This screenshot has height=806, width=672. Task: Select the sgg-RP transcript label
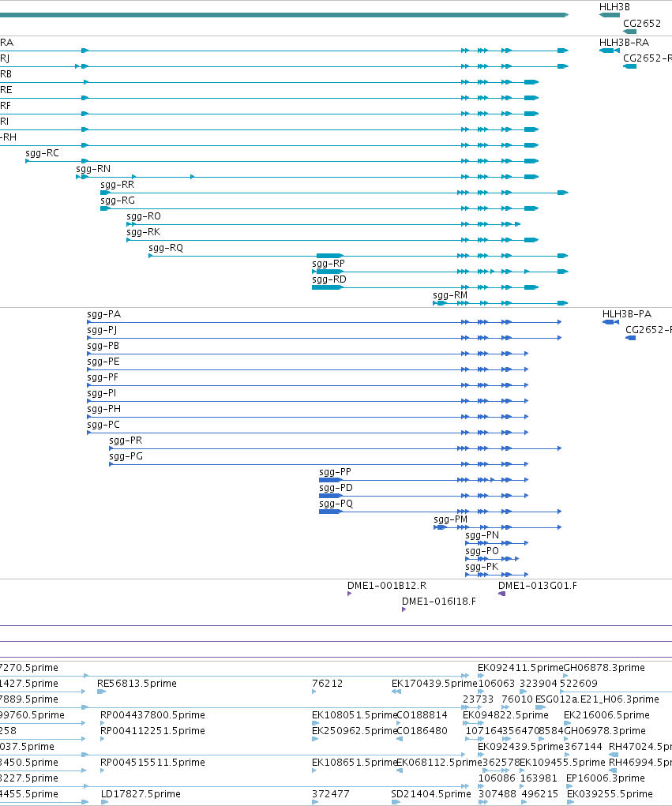pyautogui.click(x=328, y=264)
